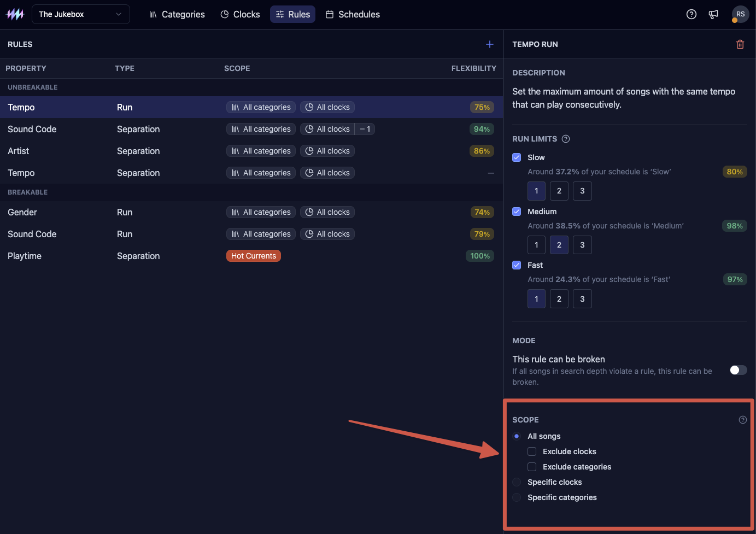Switch to the Rules tab
The image size is (756, 534).
point(292,14)
